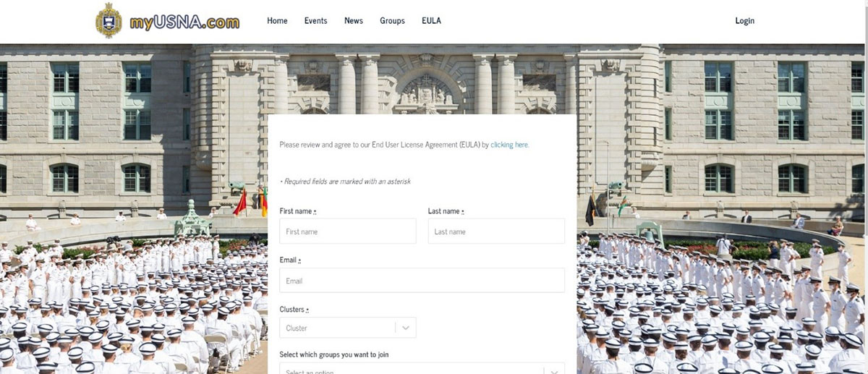Click into the Email field
Image resolution: width=868 pixels, height=374 pixels.
click(422, 281)
